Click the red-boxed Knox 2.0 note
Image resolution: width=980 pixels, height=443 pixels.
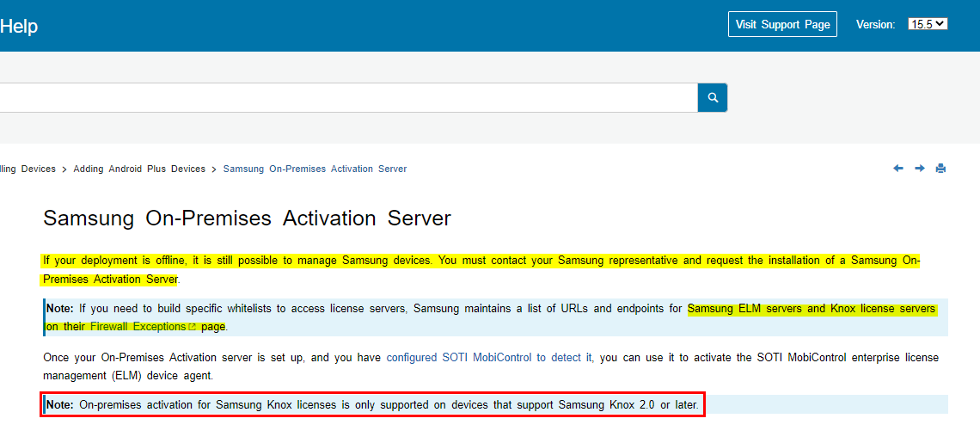[371, 404]
